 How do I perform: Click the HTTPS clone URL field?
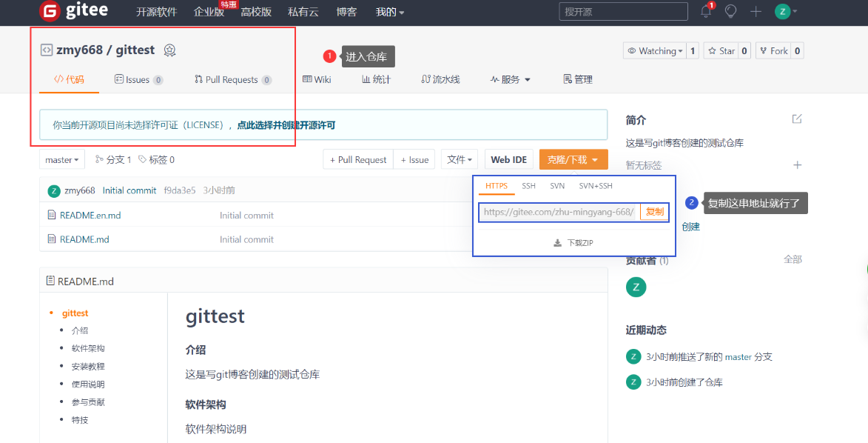pyautogui.click(x=559, y=212)
